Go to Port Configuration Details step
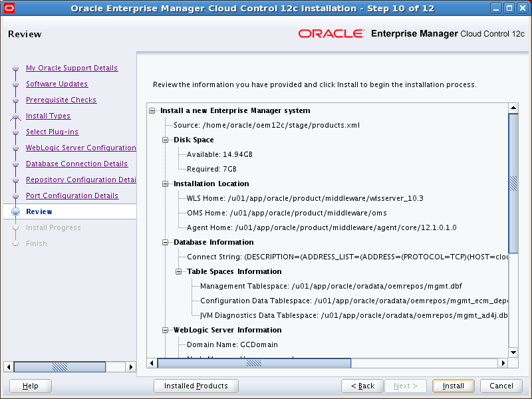 (72, 196)
